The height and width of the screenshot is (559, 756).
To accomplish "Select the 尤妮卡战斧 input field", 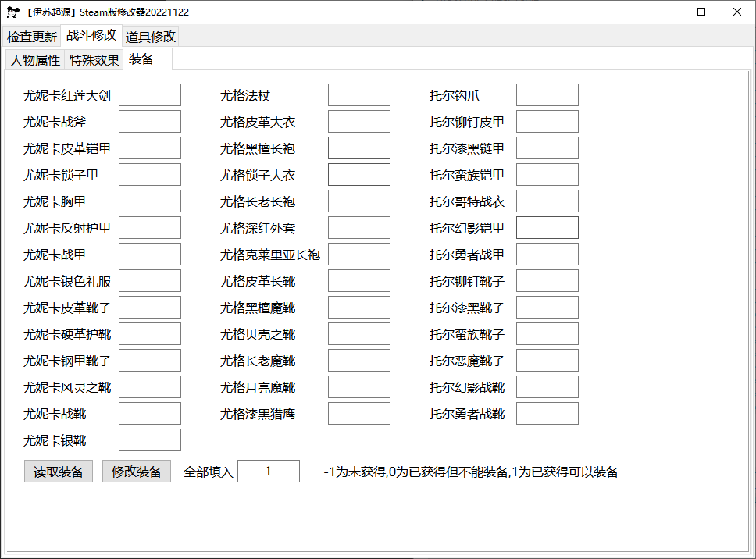I will pos(149,121).
